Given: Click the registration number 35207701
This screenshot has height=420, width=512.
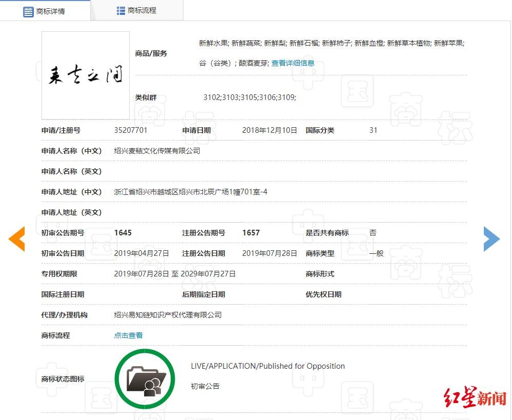Looking at the screenshot, I should click(x=131, y=130).
